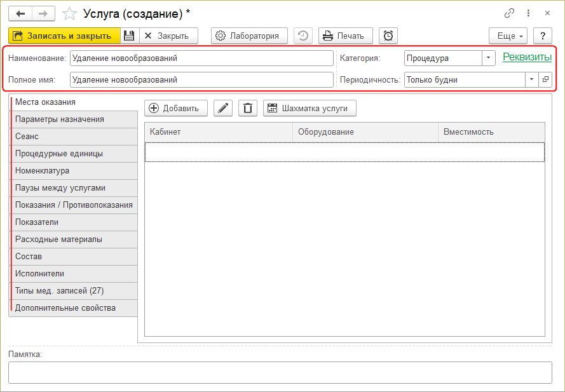
Task: Open the help question mark button
Action: (542, 36)
